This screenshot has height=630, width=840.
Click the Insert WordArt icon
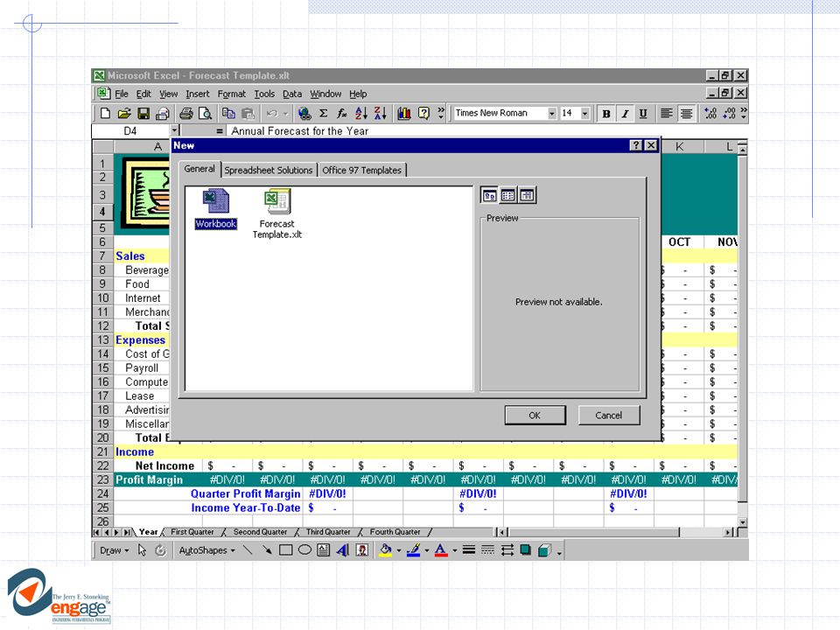click(x=343, y=550)
